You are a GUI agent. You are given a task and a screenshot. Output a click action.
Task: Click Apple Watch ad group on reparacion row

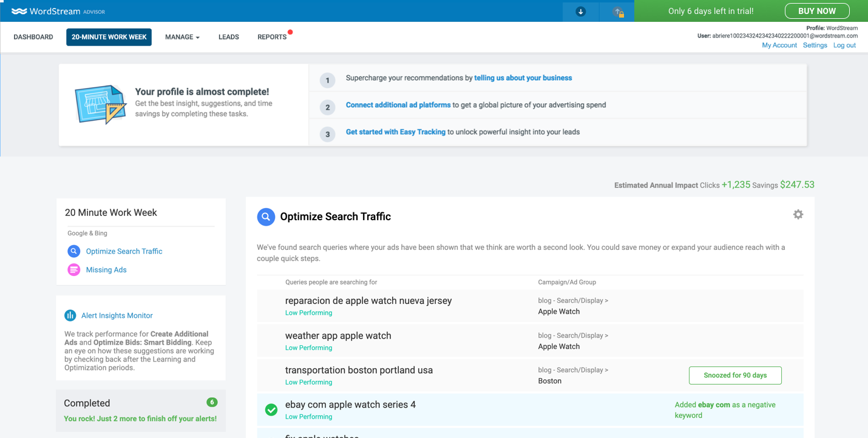click(558, 312)
